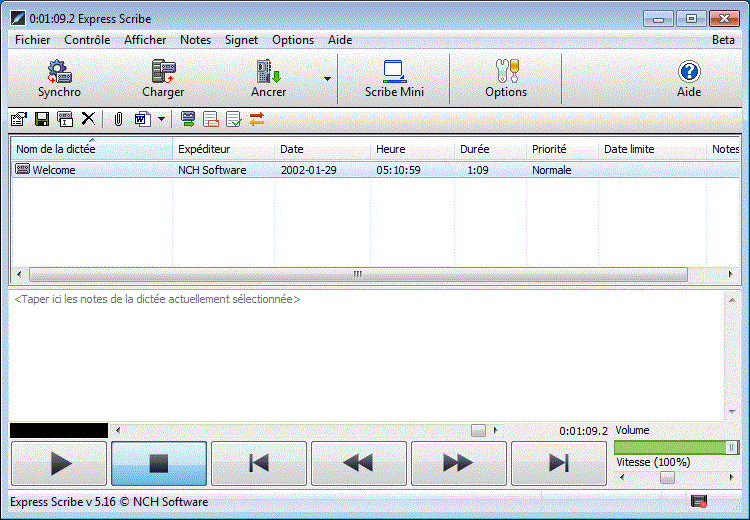The width and height of the screenshot is (750, 520).
Task: Click the 1:09 duration cell
Action: pyautogui.click(x=478, y=170)
